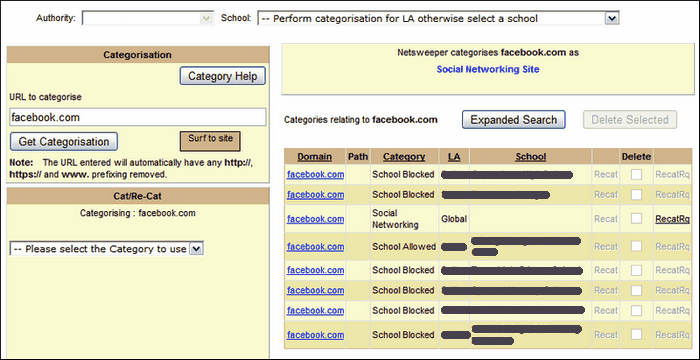The height and width of the screenshot is (360, 700).
Task: Click in the URL to categorise field
Action: [138, 117]
